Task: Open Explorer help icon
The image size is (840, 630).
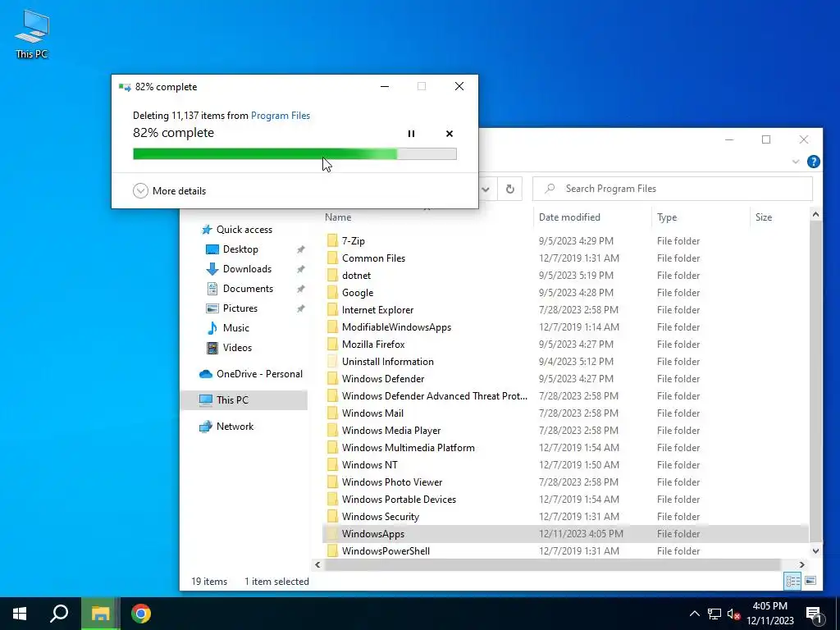Action: coord(813,162)
